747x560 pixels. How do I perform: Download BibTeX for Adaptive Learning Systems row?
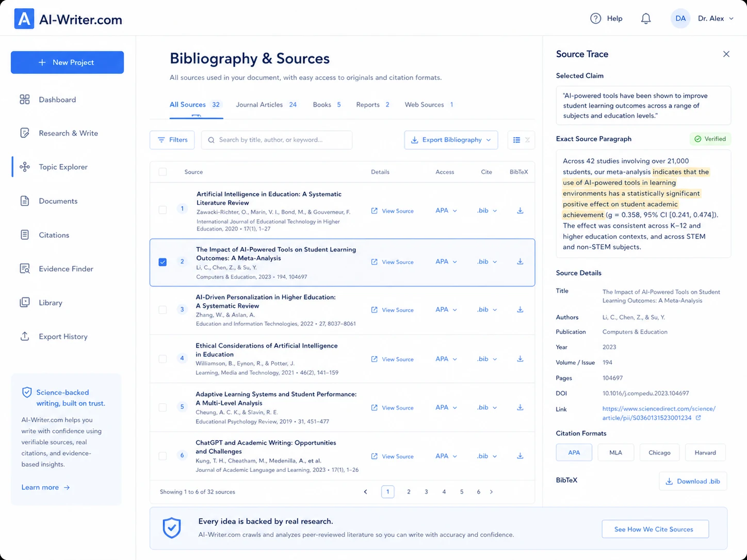coord(520,407)
